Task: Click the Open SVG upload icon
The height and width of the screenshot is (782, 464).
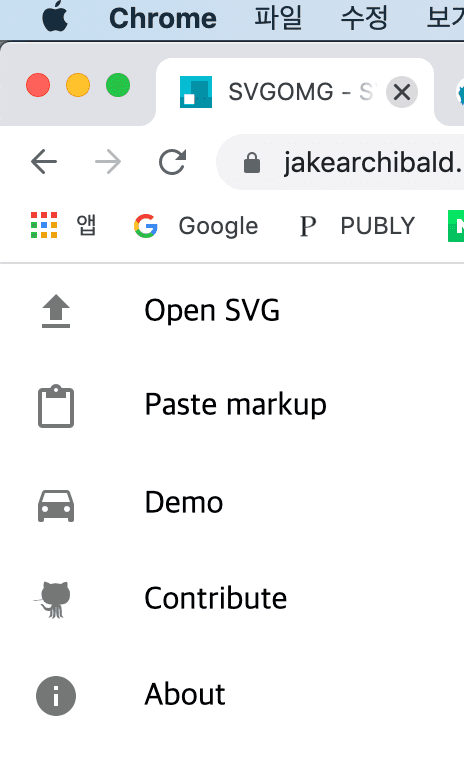Action: point(56,311)
